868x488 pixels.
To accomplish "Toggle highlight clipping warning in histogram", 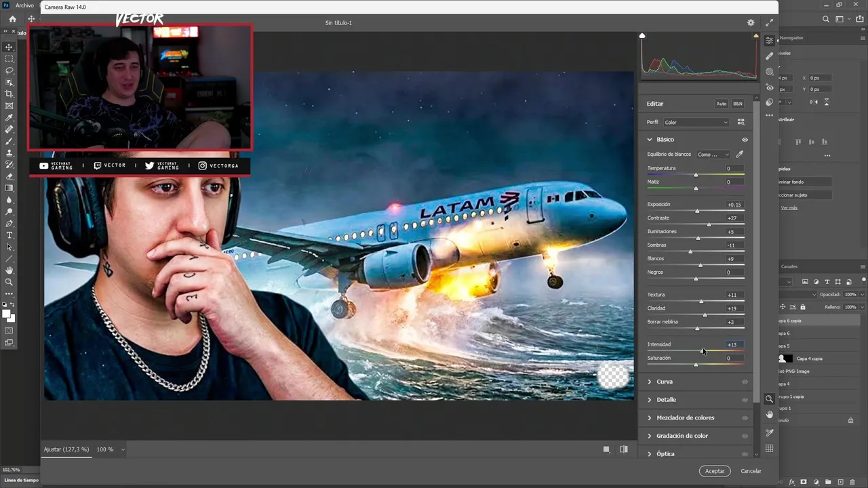I will click(x=756, y=35).
